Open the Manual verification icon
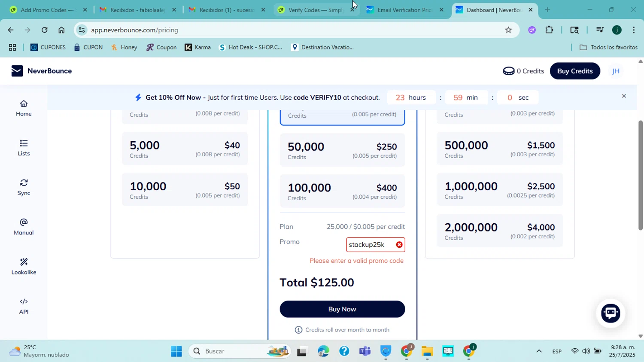This screenshot has width=644, height=362. 24,227
